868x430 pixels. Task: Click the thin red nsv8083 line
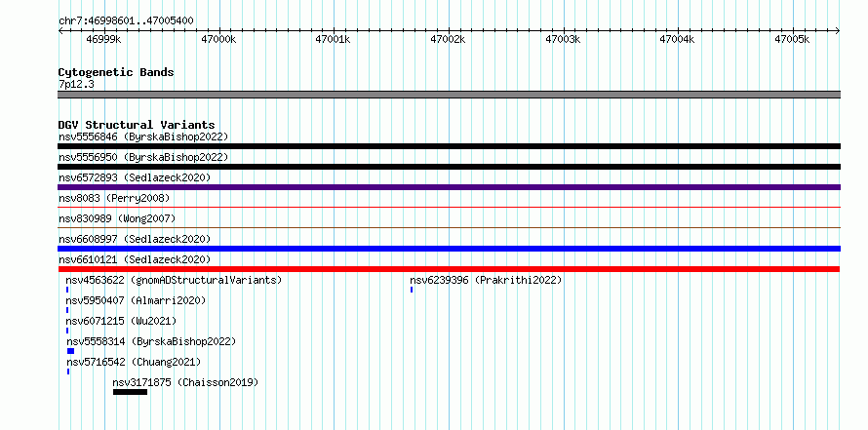[x=449, y=207]
